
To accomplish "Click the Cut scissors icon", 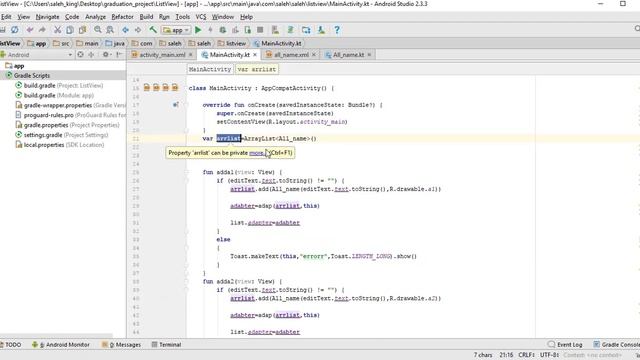I will 58,30.
